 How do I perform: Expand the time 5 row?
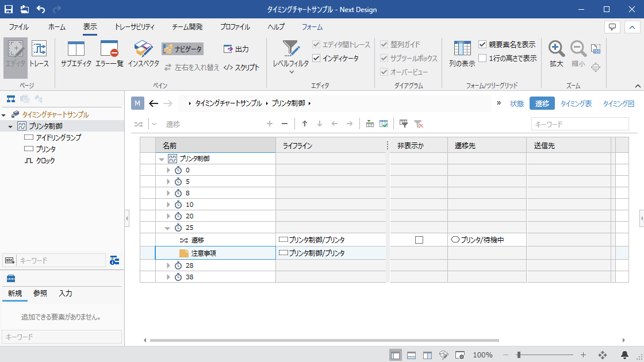coord(168,182)
